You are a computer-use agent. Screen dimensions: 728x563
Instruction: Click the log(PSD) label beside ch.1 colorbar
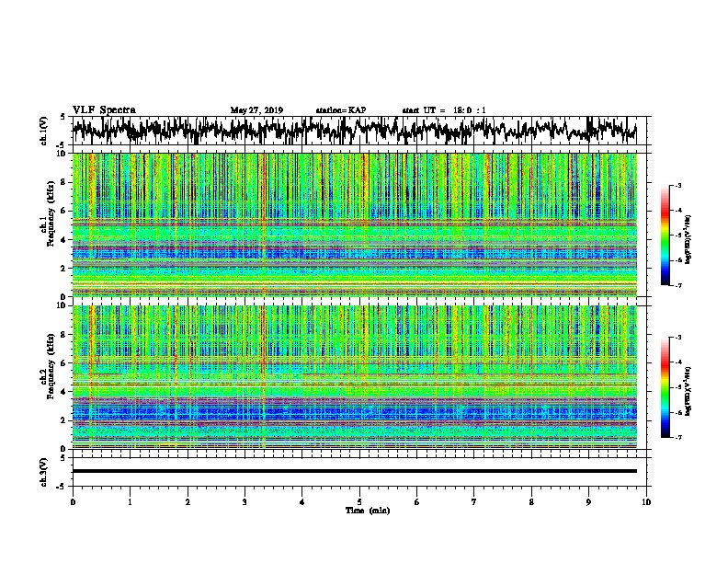(688, 239)
